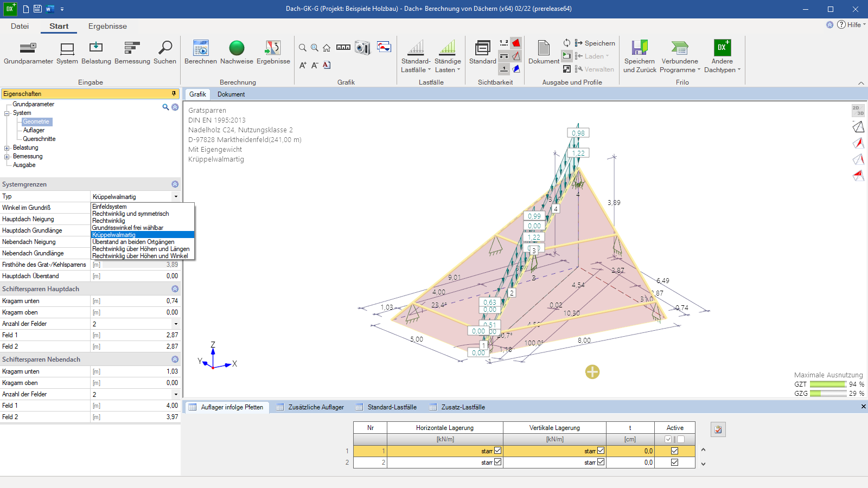Viewport: 868px width, 488px height.
Task: Expand the Belastung tree node
Action: pos(7,148)
